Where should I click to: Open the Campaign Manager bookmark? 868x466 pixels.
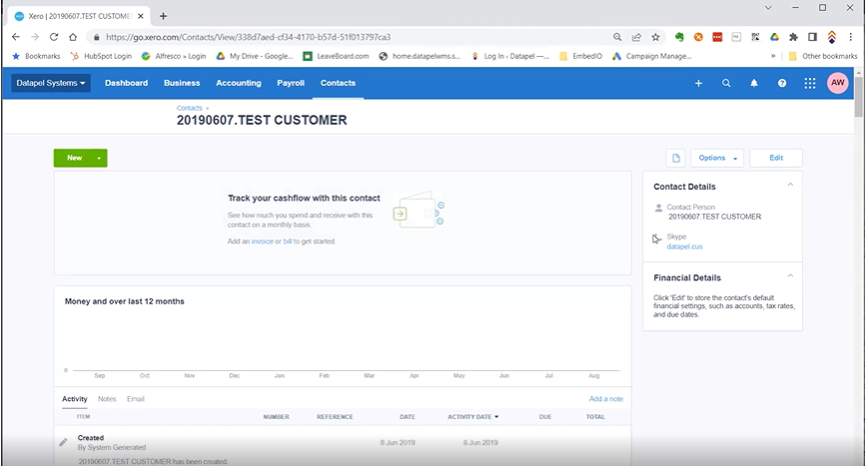[651, 56]
